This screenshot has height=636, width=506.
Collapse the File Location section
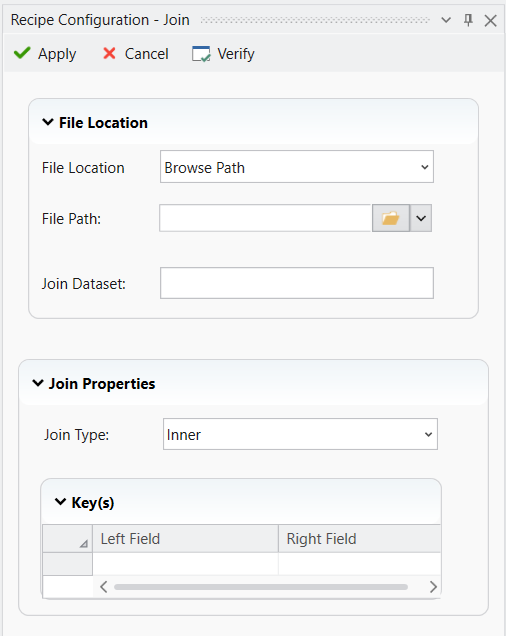coord(48,122)
